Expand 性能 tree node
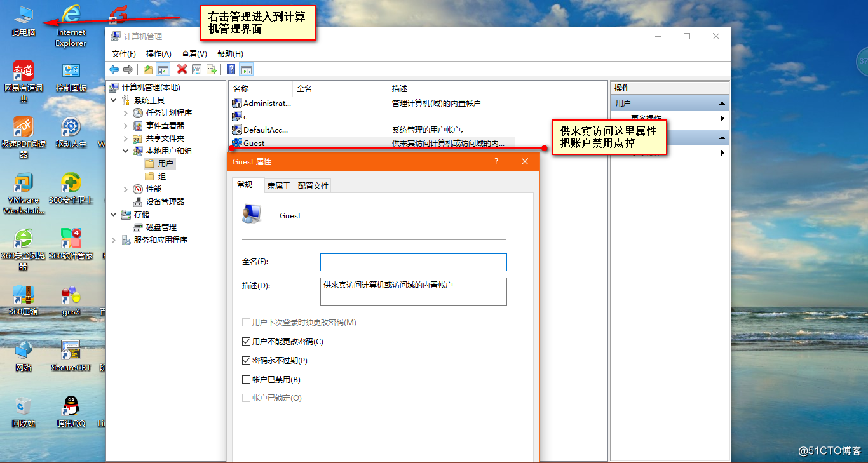868x463 pixels. (126, 189)
